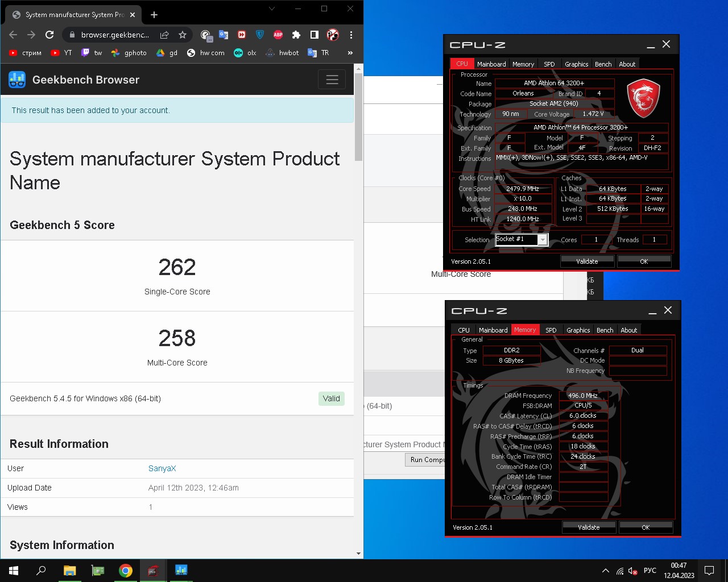Click the browser page vertical scrollbar

tap(358, 118)
